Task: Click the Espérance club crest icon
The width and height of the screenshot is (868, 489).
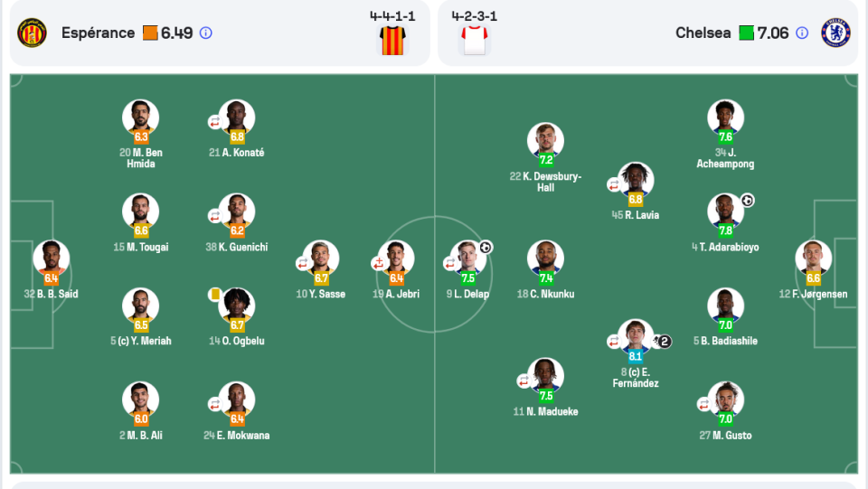Action: pos(33,33)
